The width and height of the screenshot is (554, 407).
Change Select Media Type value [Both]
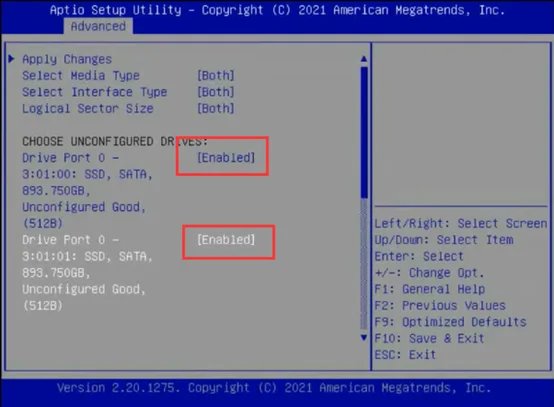coord(216,75)
